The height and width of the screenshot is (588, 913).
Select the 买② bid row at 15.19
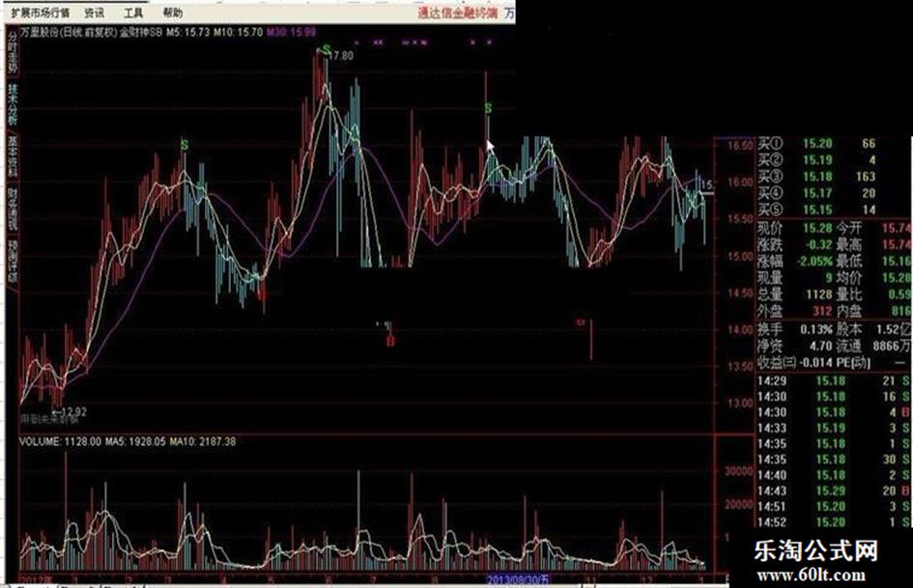click(x=817, y=159)
